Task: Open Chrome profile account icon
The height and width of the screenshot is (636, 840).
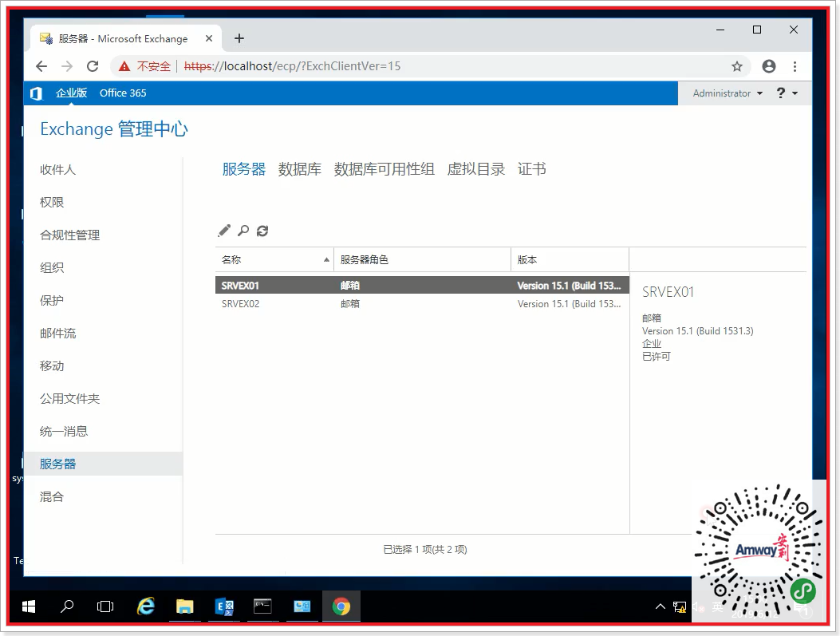Action: tap(769, 66)
